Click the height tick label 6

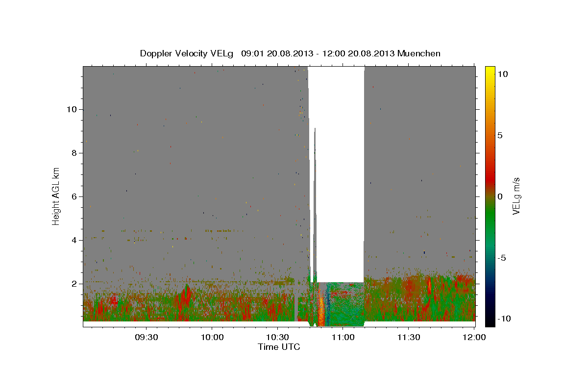[73, 196]
